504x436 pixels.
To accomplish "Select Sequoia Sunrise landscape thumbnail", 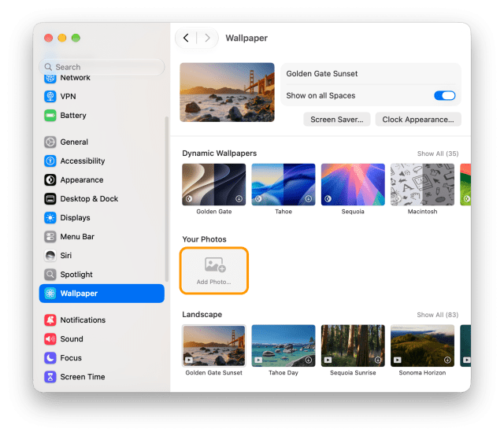I will click(x=353, y=345).
